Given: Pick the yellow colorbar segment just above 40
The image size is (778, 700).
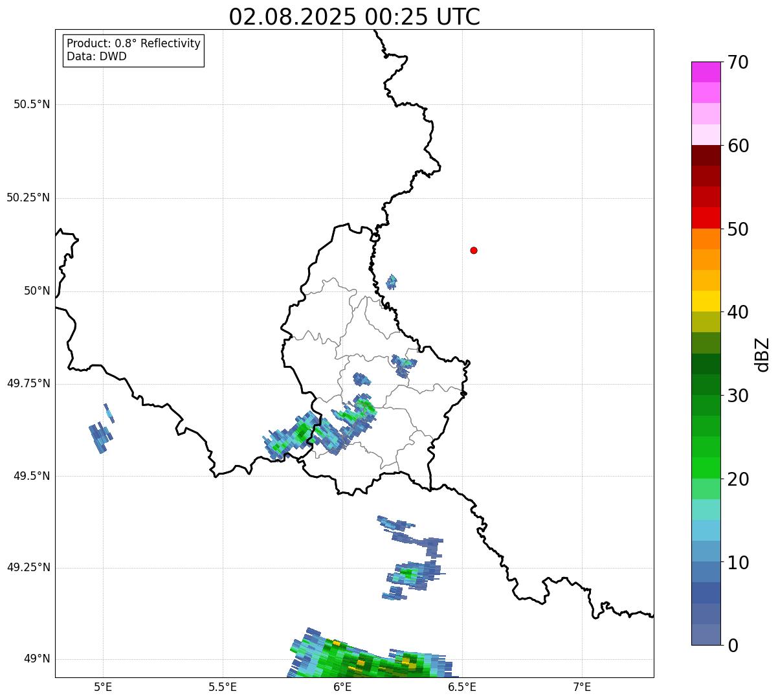Looking at the screenshot, I should (706, 301).
